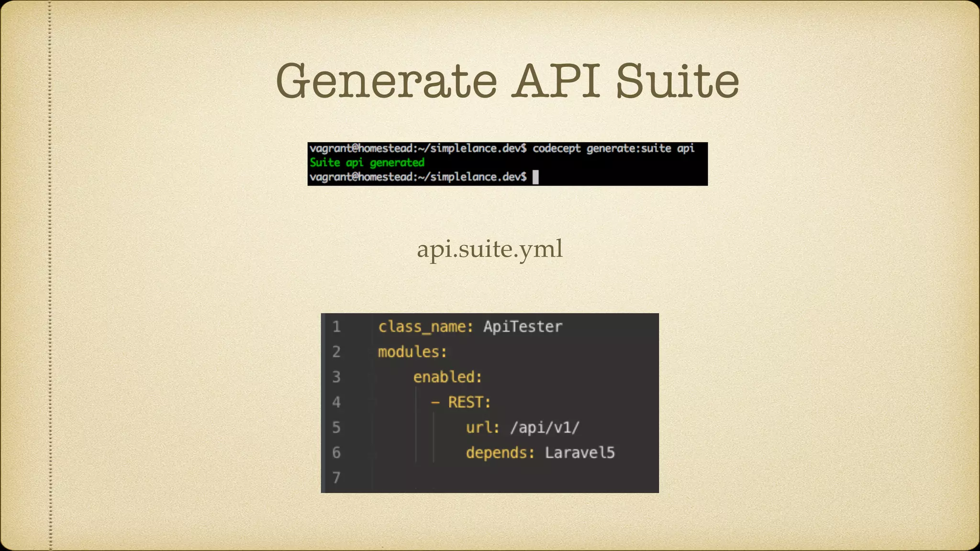Click the Laravel5 depends value
This screenshot has width=980, height=551.
(579, 452)
